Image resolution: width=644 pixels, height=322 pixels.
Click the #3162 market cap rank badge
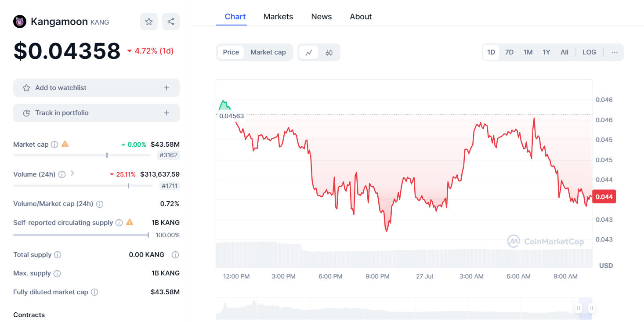(x=168, y=155)
